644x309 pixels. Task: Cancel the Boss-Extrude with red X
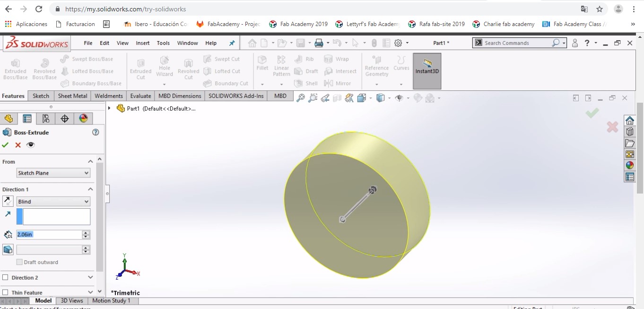(18, 145)
